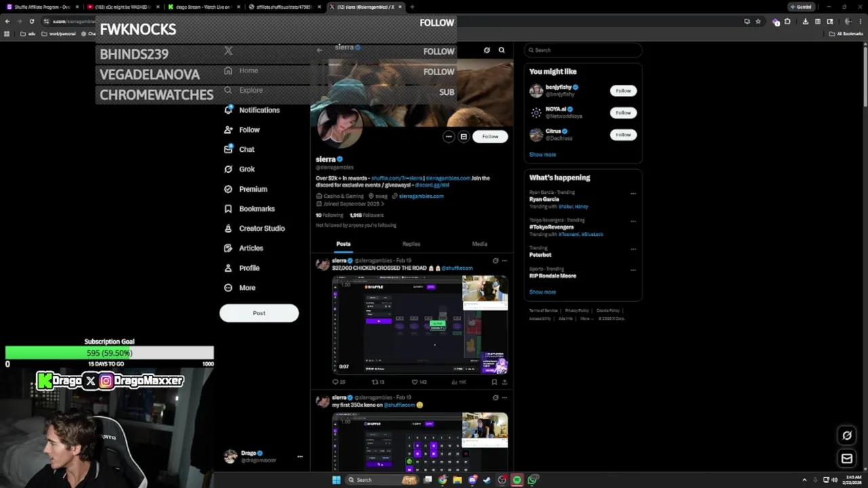Click the white Post button
868x488 pixels.
tap(259, 313)
